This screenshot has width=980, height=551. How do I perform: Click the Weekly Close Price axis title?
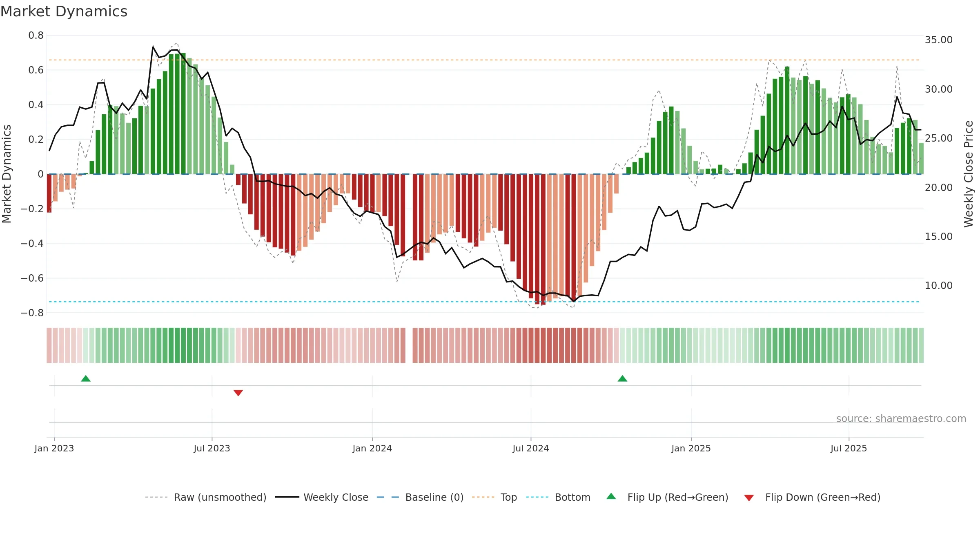(x=969, y=174)
